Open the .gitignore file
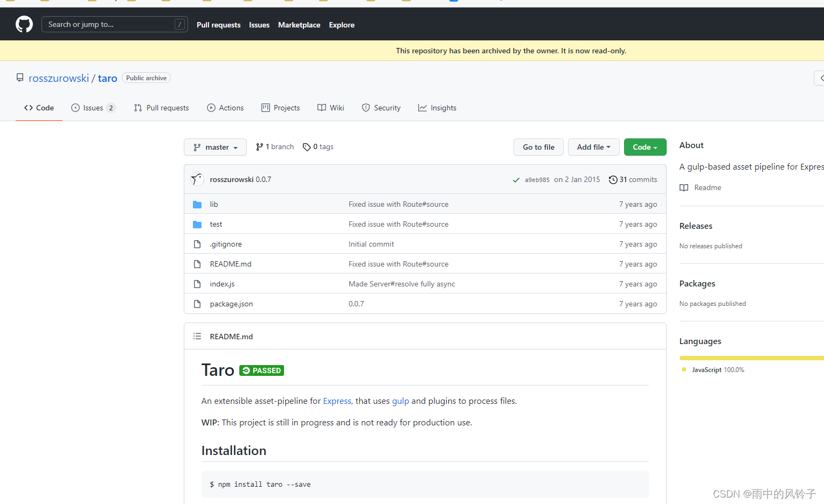824x504 pixels. (x=226, y=244)
